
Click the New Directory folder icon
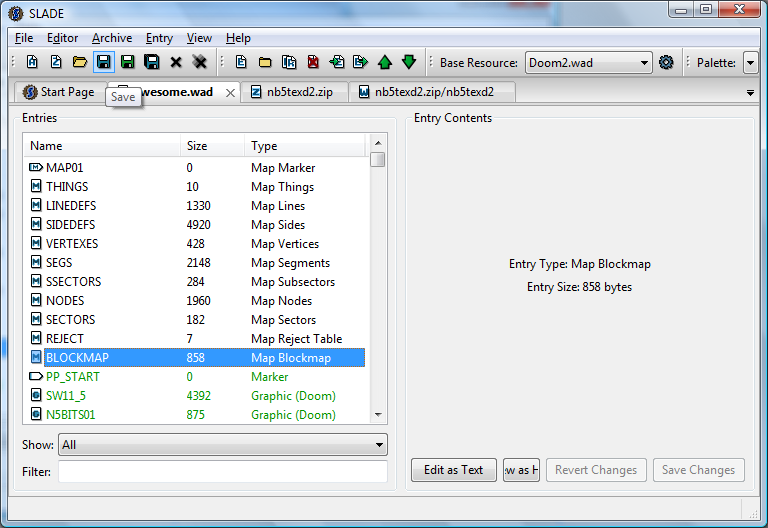pyautogui.click(x=265, y=62)
